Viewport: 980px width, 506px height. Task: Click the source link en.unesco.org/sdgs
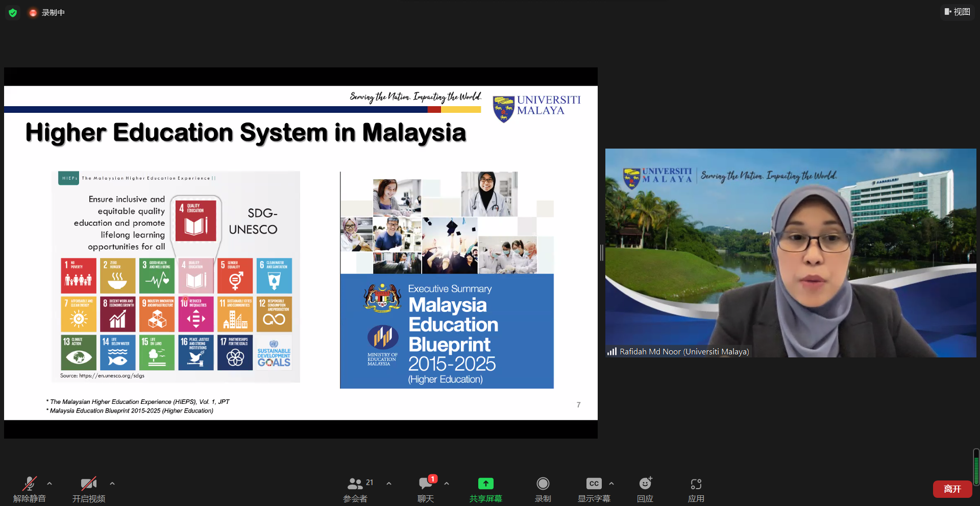tap(112, 376)
